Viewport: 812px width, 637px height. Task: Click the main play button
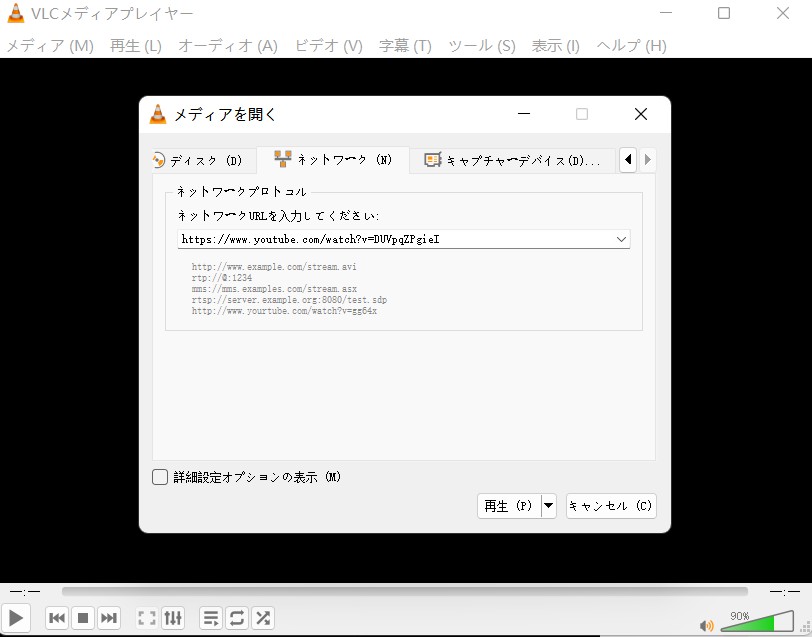pos(16,618)
